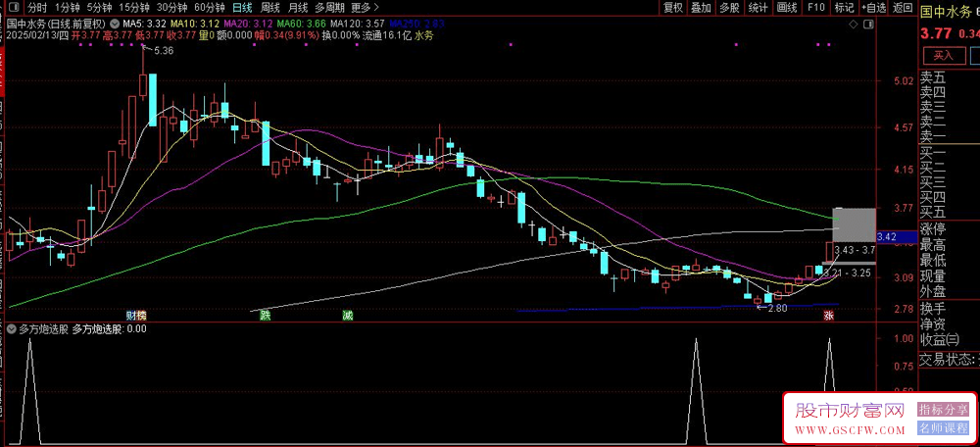
Task: Select the 15分钟 timeframe
Action: (134, 8)
